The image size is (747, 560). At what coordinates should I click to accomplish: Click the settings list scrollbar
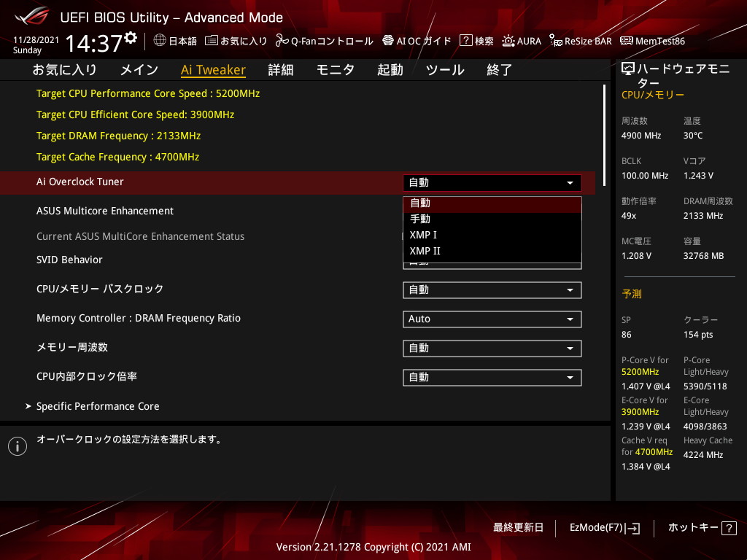click(x=604, y=135)
